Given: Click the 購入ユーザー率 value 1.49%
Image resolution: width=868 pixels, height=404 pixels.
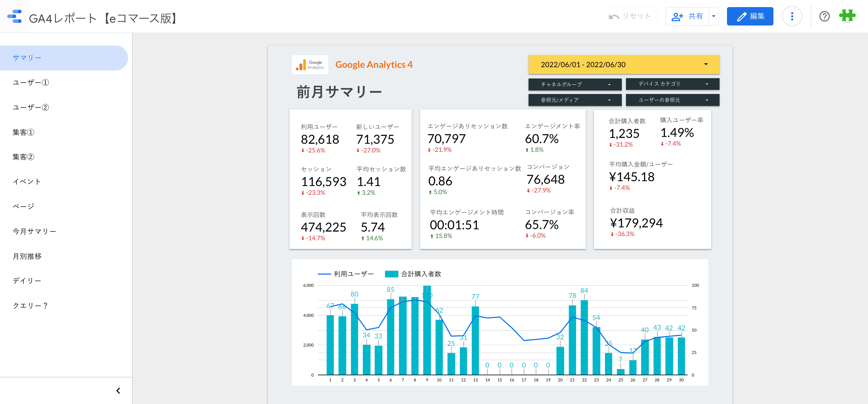Looking at the screenshot, I should coord(677,132).
